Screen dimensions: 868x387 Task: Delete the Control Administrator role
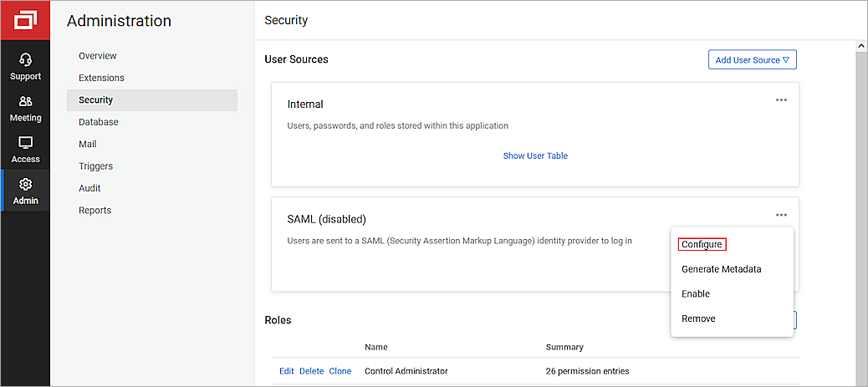point(311,371)
